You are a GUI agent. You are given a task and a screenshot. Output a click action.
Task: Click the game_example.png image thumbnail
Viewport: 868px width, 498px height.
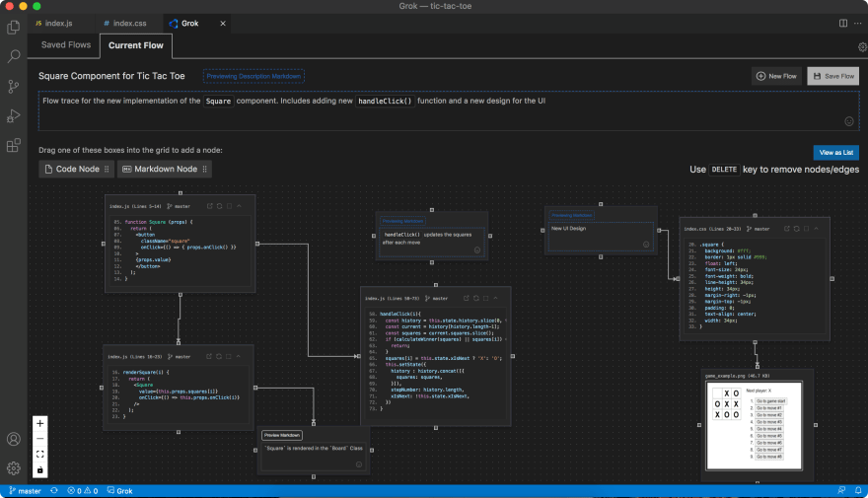[754, 425]
